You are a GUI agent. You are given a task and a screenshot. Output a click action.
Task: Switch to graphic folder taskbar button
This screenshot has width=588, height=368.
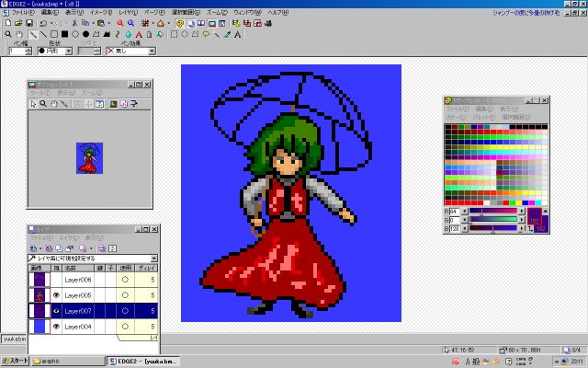(x=68, y=362)
